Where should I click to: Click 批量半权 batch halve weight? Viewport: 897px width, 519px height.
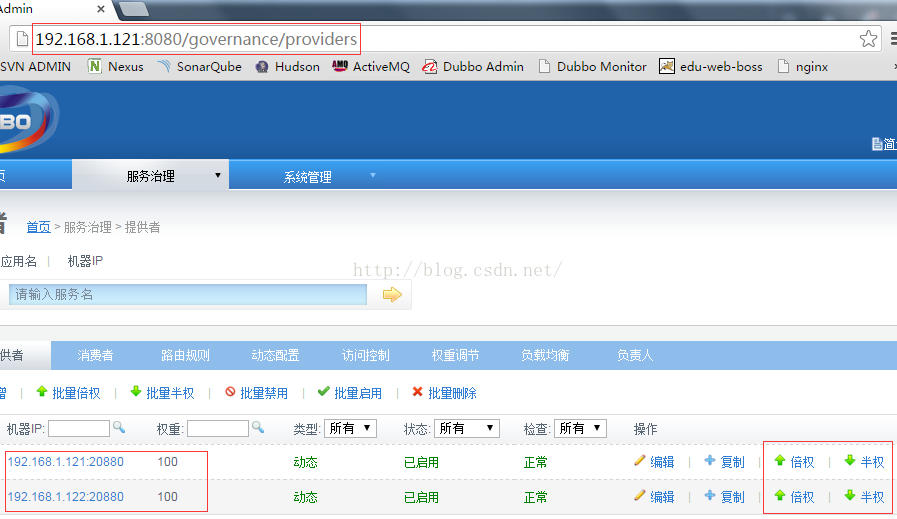[162, 393]
